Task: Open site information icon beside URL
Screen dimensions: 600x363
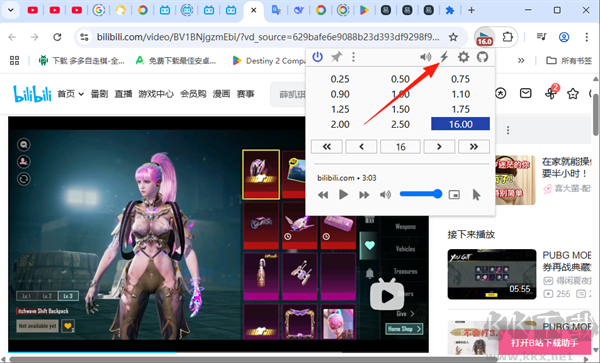Action: [84, 37]
